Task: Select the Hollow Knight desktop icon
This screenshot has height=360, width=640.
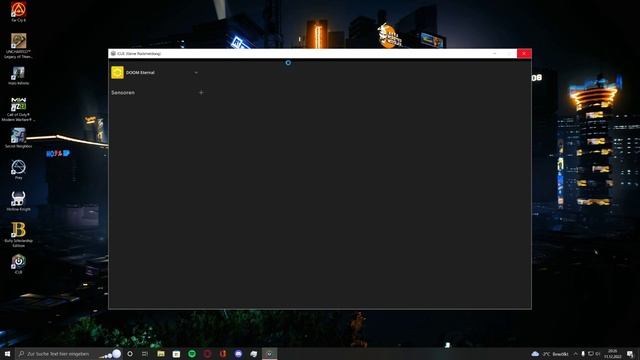Action: [18, 201]
